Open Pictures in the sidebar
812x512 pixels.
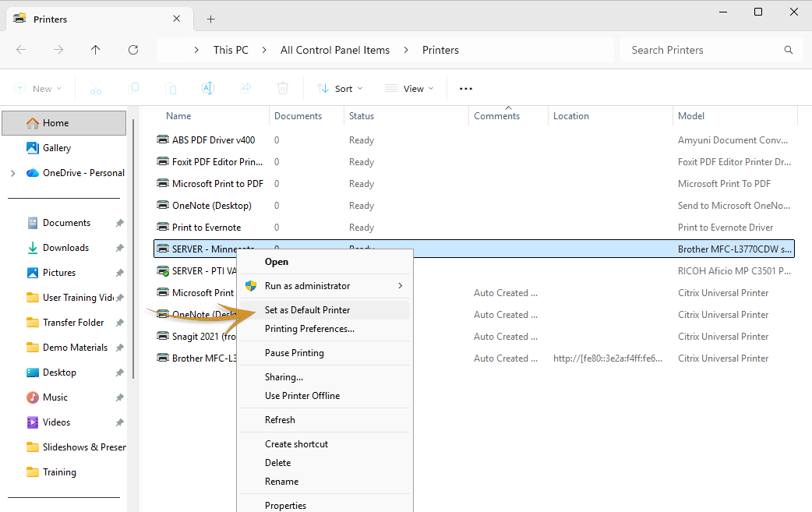pyautogui.click(x=59, y=272)
